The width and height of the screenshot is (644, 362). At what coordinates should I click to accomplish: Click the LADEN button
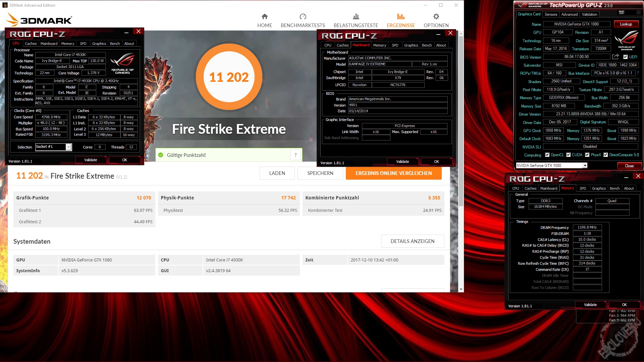277,173
